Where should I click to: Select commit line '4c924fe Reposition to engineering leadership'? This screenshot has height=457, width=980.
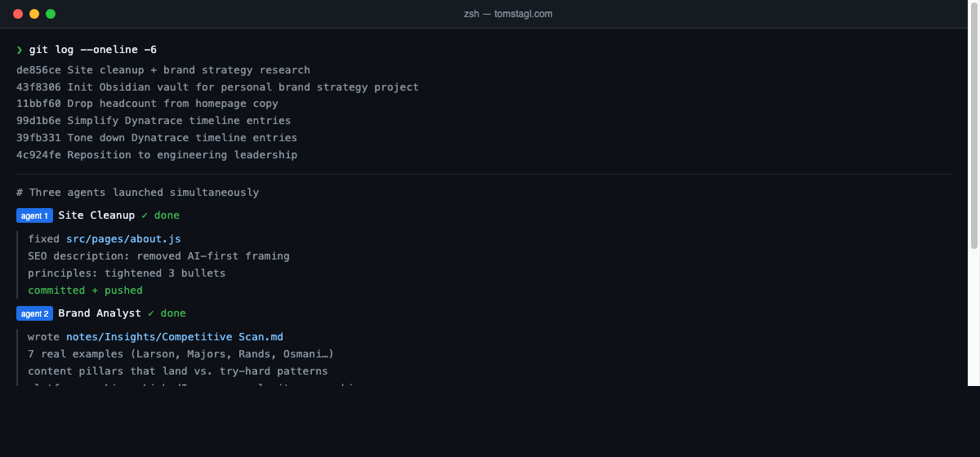pyautogui.click(x=157, y=155)
